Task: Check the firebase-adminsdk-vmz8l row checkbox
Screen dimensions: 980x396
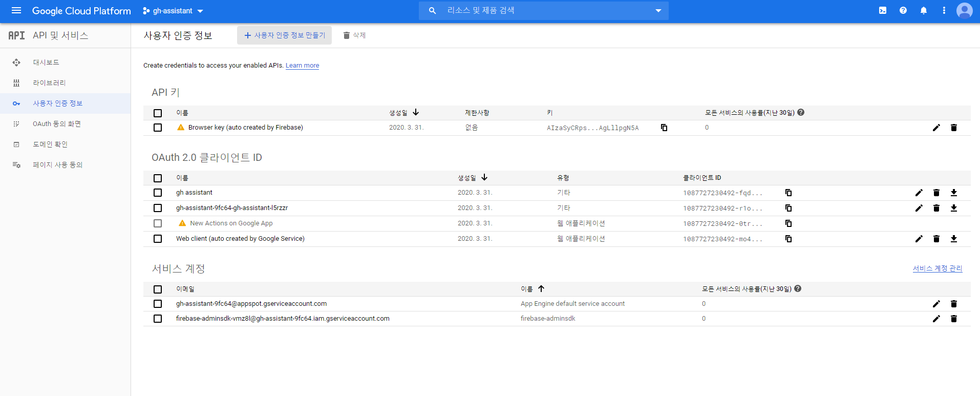Action: coord(158,319)
